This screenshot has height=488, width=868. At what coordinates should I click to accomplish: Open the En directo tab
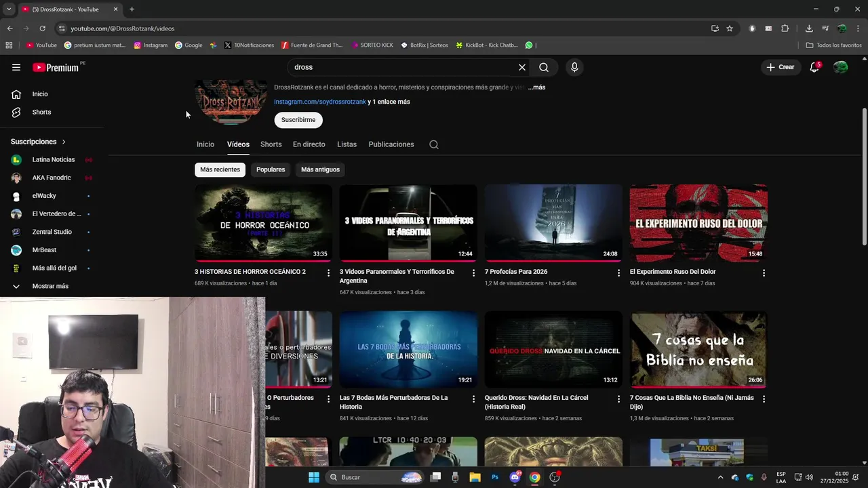point(309,144)
